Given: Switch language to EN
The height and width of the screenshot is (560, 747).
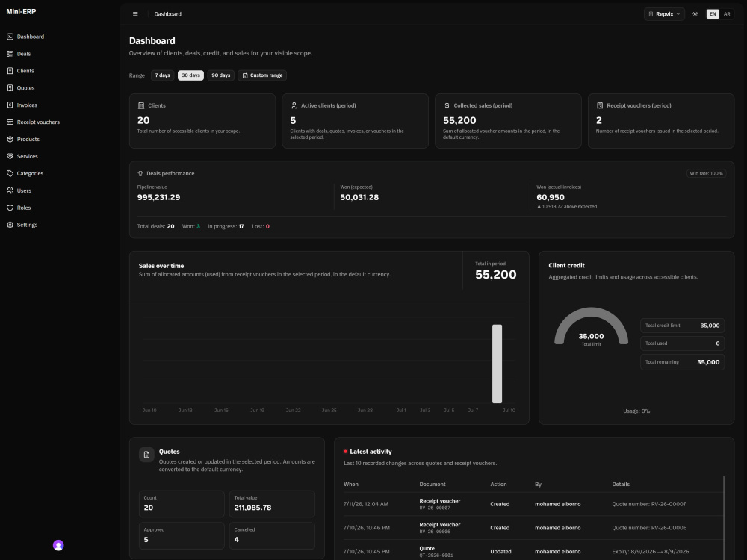Looking at the screenshot, I should 713,14.
